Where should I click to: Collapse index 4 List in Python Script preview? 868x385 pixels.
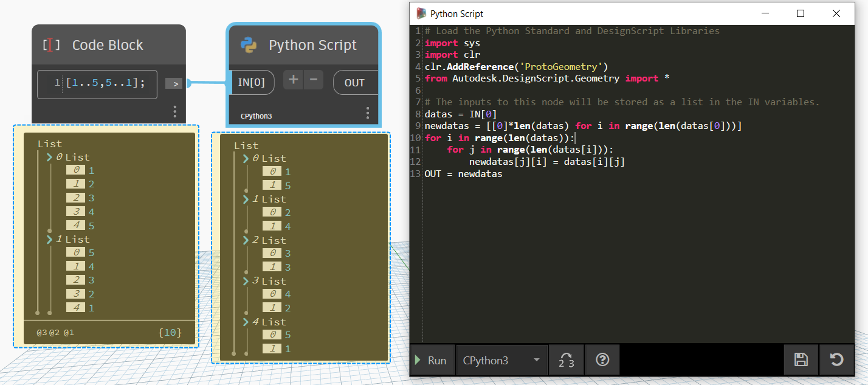coord(246,322)
